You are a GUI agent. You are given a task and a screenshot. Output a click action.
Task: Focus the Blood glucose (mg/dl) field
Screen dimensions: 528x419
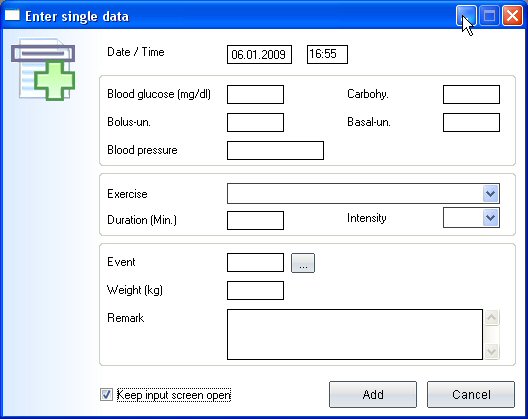pos(255,94)
